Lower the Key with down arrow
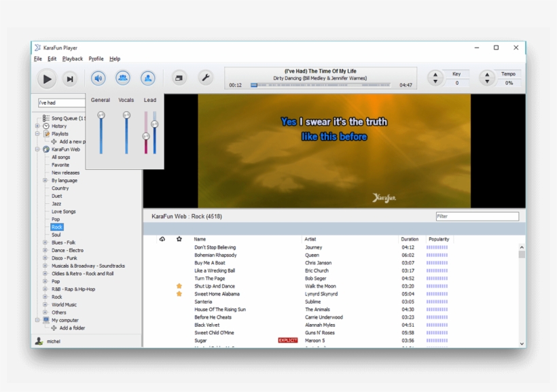Viewport: 557px width, 392px height. coord(435,82)
